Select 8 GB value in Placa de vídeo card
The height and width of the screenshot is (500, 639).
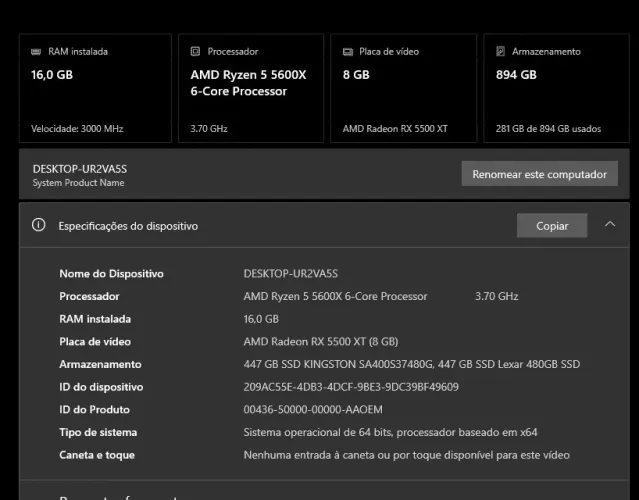(356, 75)
